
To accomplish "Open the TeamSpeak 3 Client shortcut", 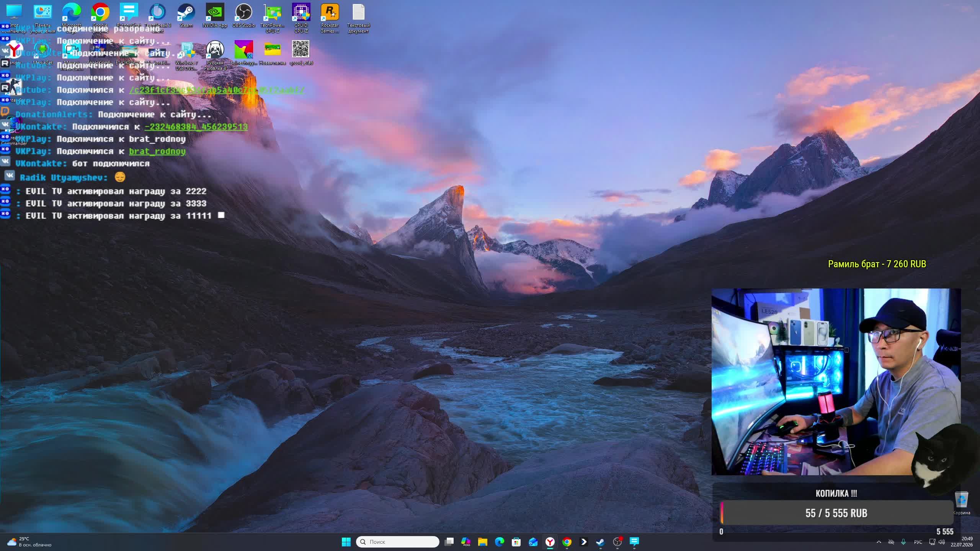I will pyautogui.click(x=157, y=18).
